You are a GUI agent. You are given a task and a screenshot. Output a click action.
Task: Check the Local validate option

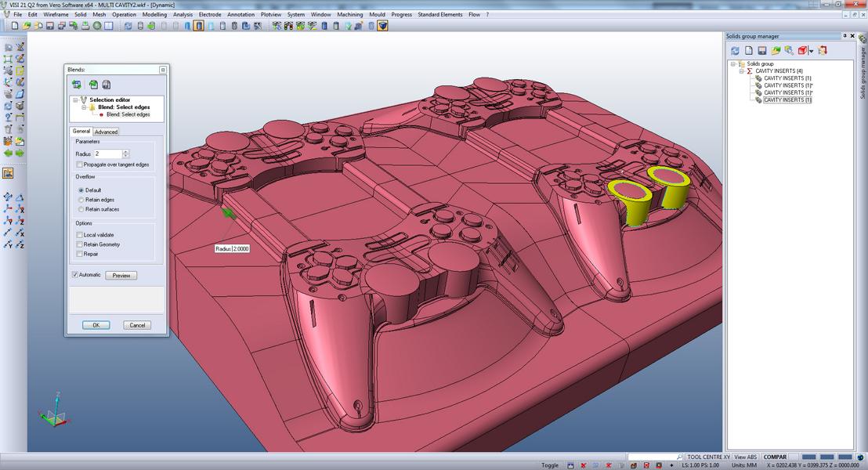pos(79,235)
